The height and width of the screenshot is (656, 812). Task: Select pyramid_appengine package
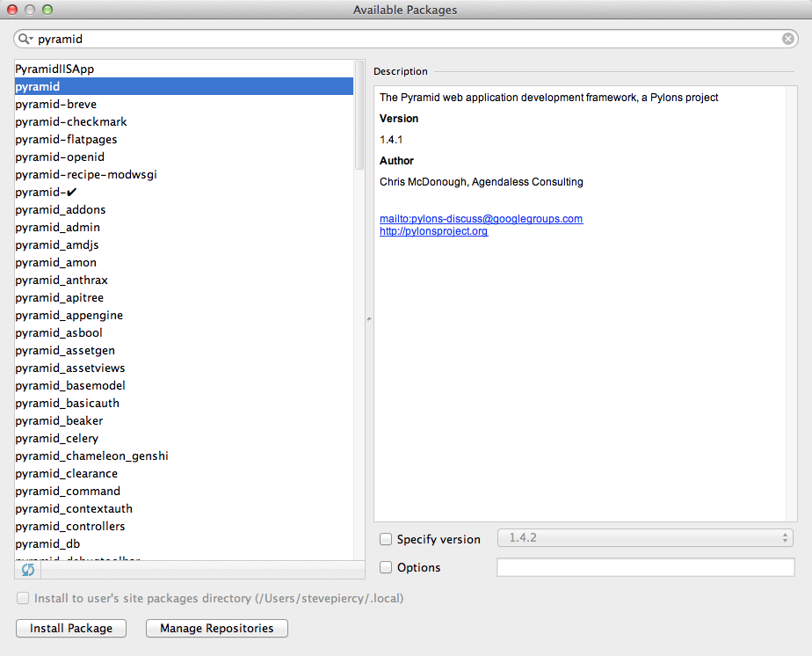(184, 316)
